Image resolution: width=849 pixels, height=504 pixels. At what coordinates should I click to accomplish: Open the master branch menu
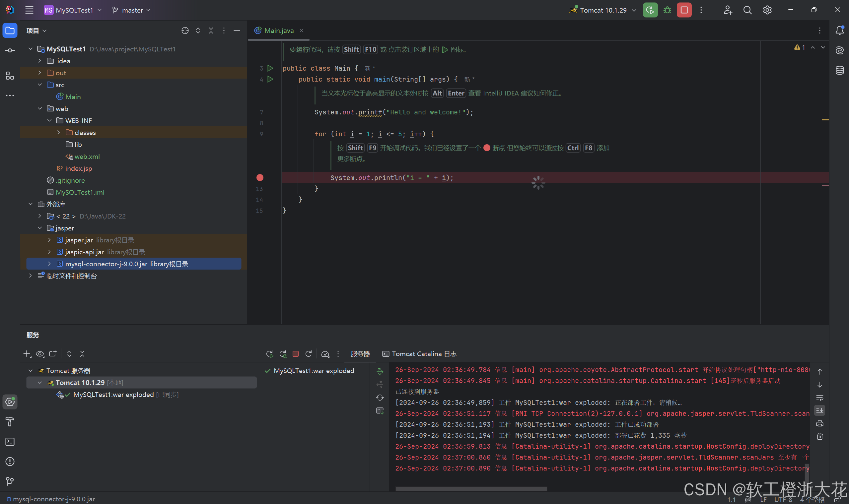132,10
